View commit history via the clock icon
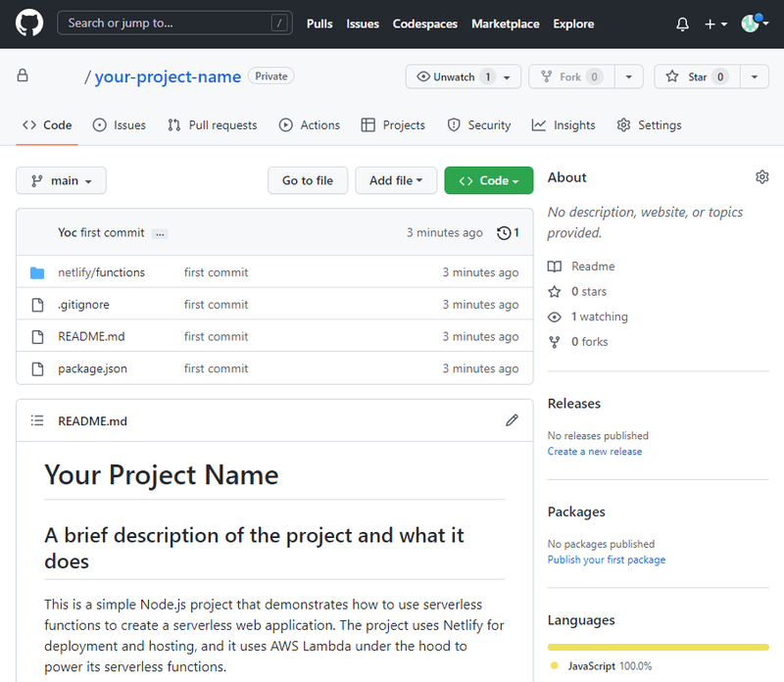This screenshot has height=682, width=784. pos(506,232)
